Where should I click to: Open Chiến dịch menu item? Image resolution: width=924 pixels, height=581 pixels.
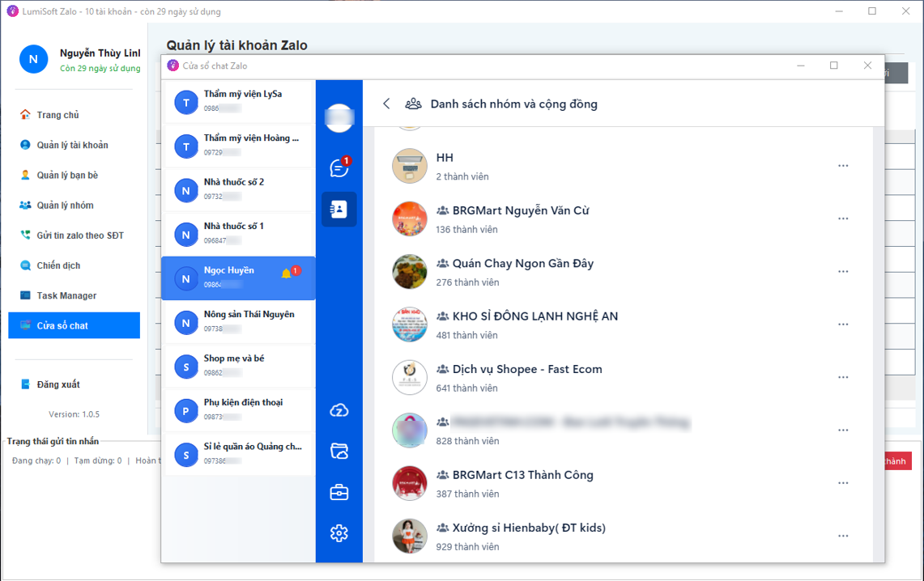(75, 265)
